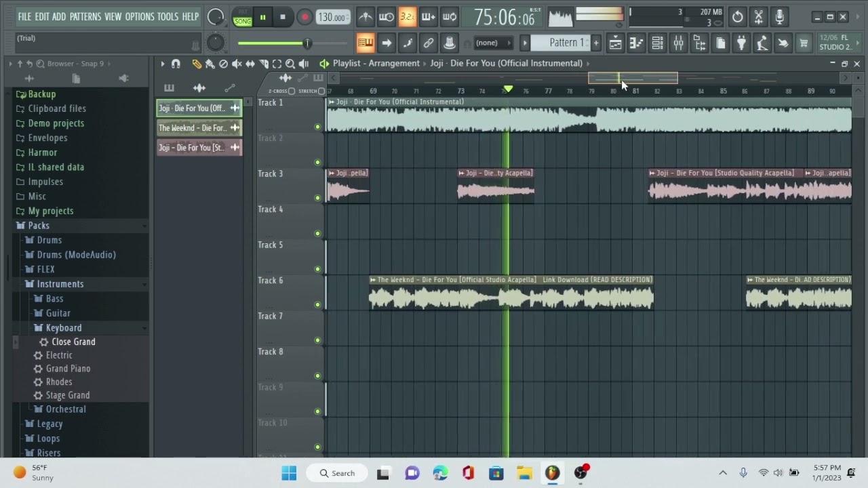Viewport: 868px width, 488px height.
Task: Open the undo history circular arrow icon
Action: pyautogui.click(x=737, y=17)
